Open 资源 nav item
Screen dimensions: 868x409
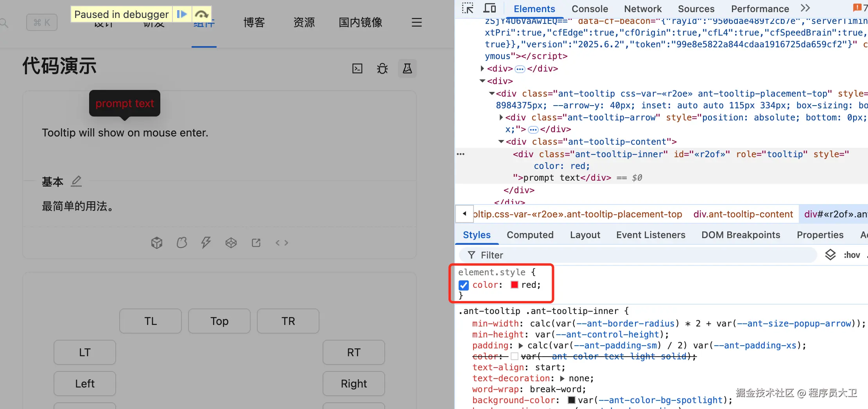click(x=304, y=22)
